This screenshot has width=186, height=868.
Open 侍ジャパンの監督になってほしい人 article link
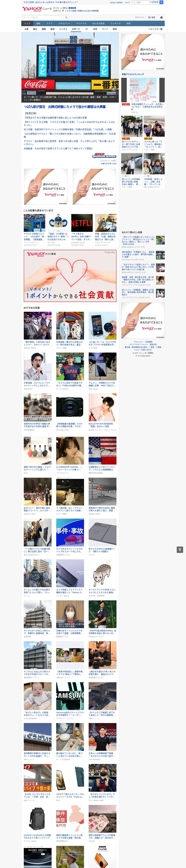138,240
